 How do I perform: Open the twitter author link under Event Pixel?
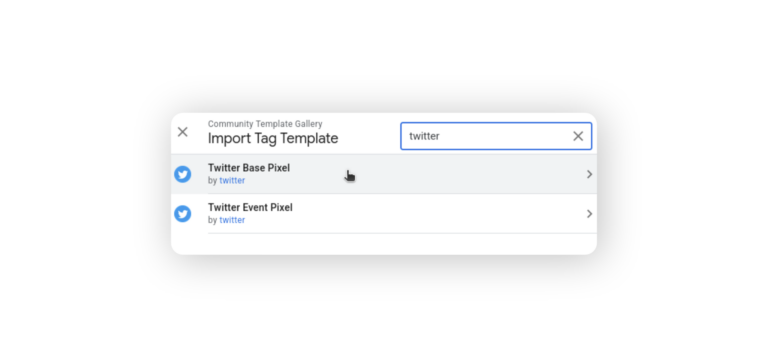[x=232, y=220]
